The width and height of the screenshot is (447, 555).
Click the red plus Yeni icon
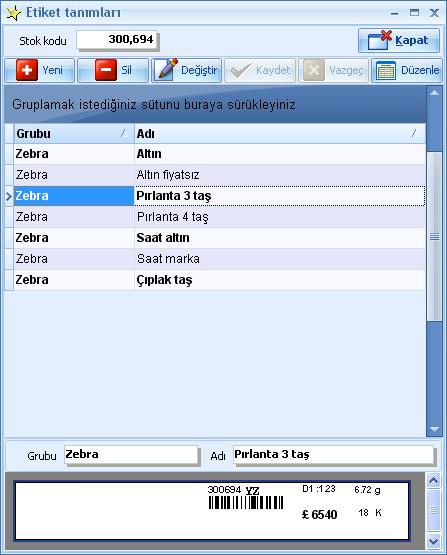[27, 70]
